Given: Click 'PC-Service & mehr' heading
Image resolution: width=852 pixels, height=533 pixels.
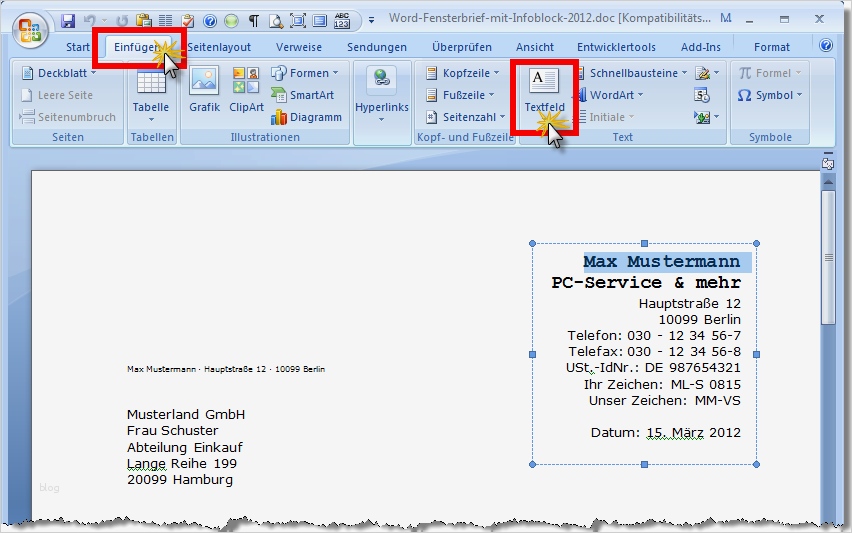Looking at the screenshot, I should pyautogui.click(x=646, y=283).
